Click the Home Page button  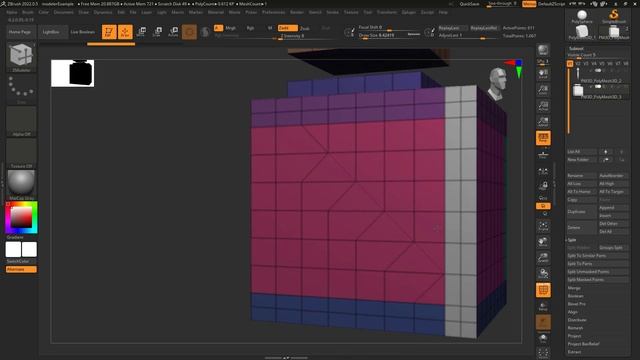pyautogui.click(x=20, y=32)
